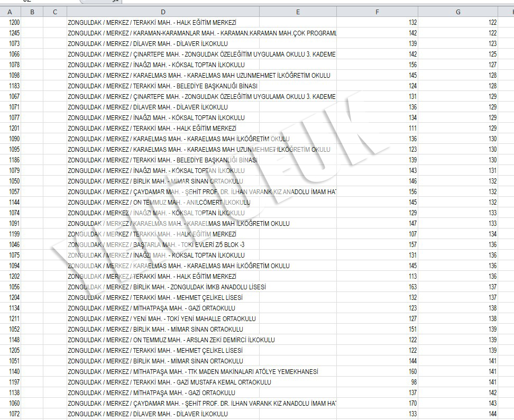The height and width of the screenshot is (420, 514).
Task: Click the column G header
Action: [x=458, y=12]
